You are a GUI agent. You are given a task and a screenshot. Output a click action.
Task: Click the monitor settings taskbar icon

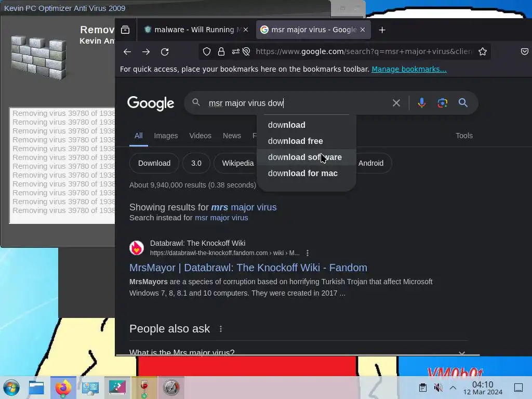(x=90, y=388)
